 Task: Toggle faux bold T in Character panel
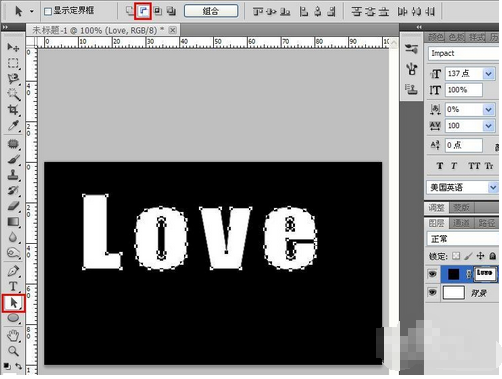click(440, 166)
